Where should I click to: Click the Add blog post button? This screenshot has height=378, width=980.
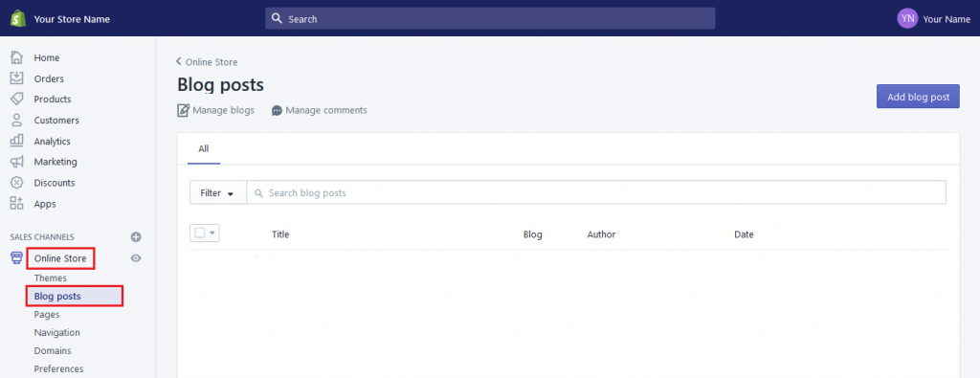click(918, 97)
